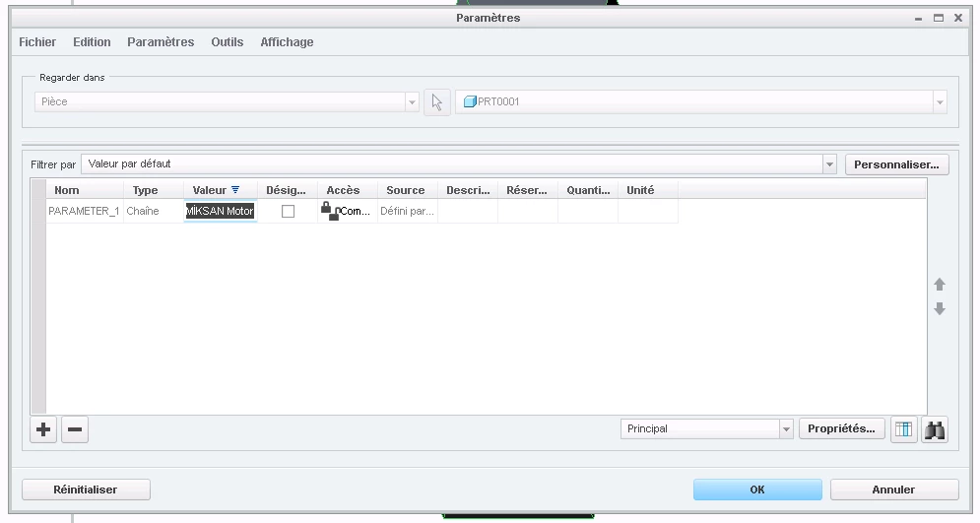Add a new parameter with plus button
The image size is (980, 523).
(x=43, y=429)
